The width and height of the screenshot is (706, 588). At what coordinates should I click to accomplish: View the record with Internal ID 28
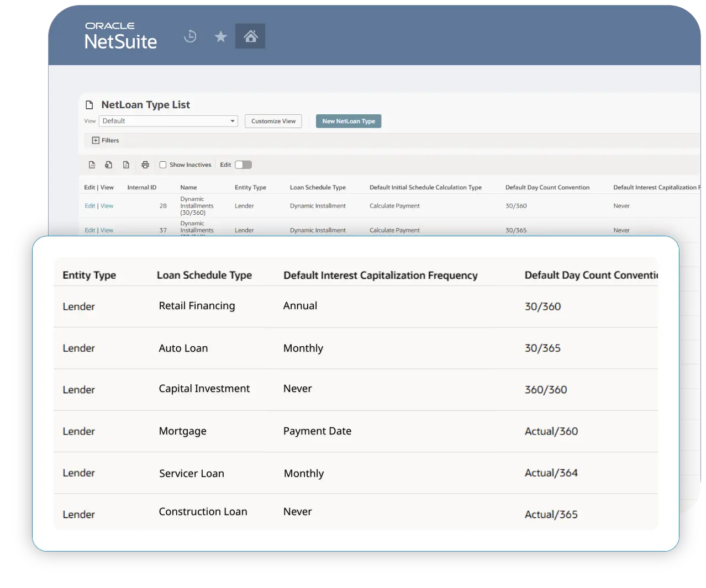(x=107, y=206)
